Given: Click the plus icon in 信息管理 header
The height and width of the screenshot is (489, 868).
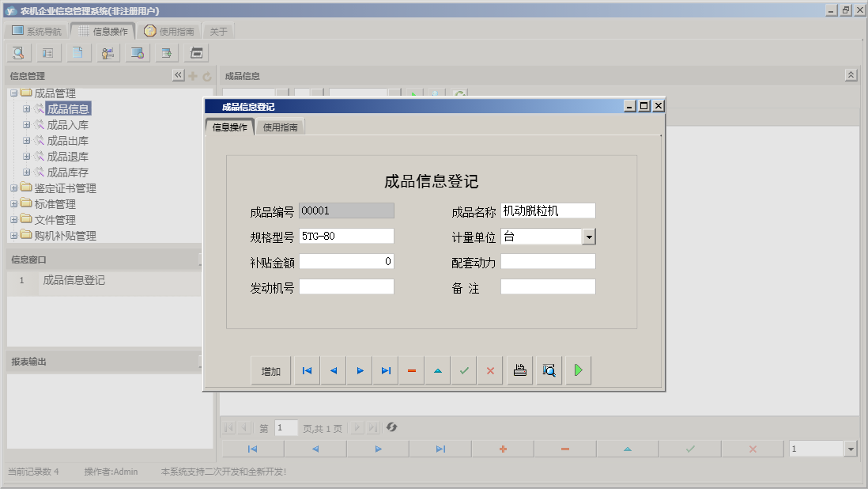Looking at the screenshot, I should coord(193,76).
